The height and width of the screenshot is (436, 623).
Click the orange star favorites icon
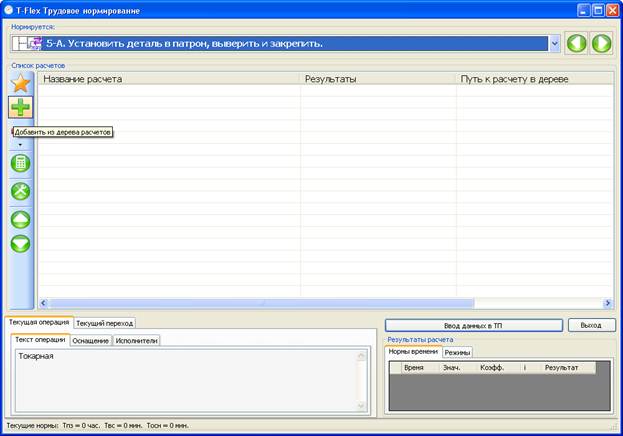(21, 83)
